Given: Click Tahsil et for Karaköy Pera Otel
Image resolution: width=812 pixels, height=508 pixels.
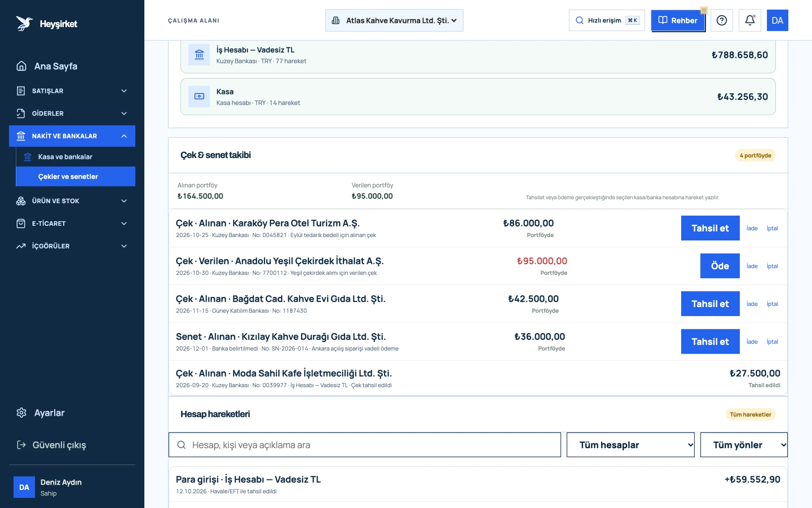Looking at the screenshot, I should [710, 228].
